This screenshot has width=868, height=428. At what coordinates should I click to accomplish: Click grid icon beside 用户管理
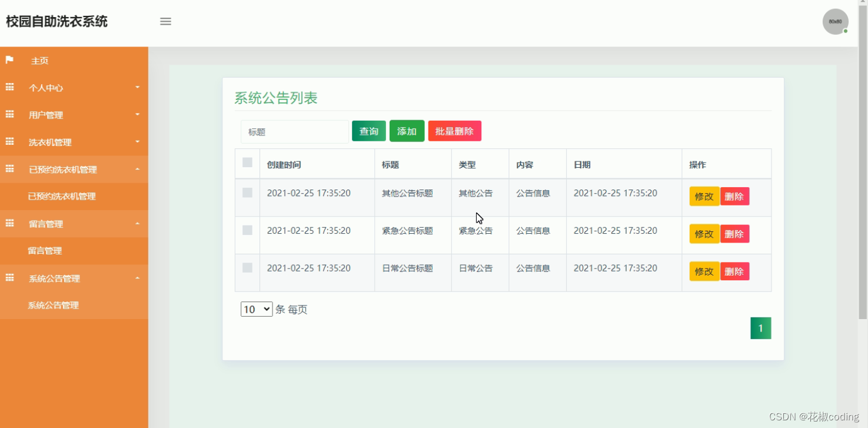point(9,114)
